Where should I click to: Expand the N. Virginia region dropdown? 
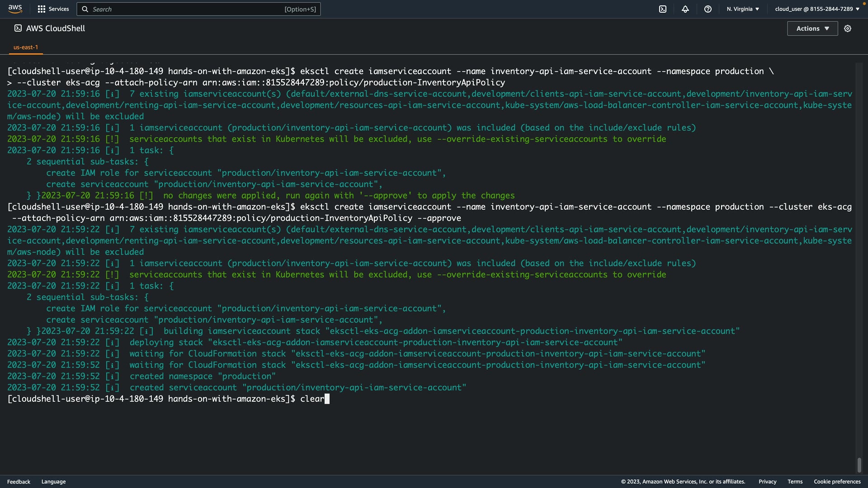coord(743,9)
